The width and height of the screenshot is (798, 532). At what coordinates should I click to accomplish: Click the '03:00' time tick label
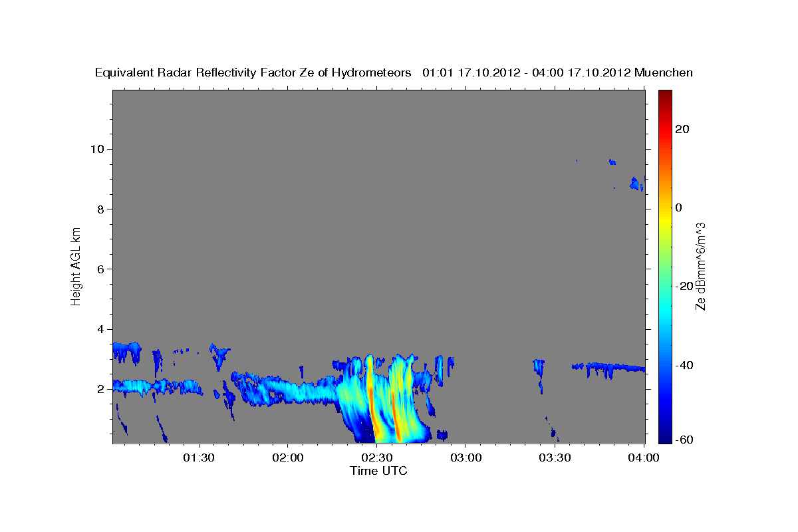[x=465, y=458]
